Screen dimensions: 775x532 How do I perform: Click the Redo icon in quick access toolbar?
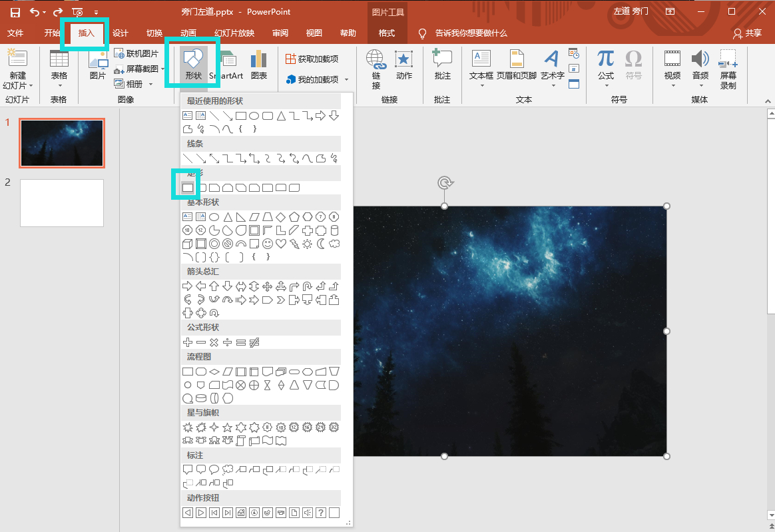pyautogui.click(x=58, y=12)
